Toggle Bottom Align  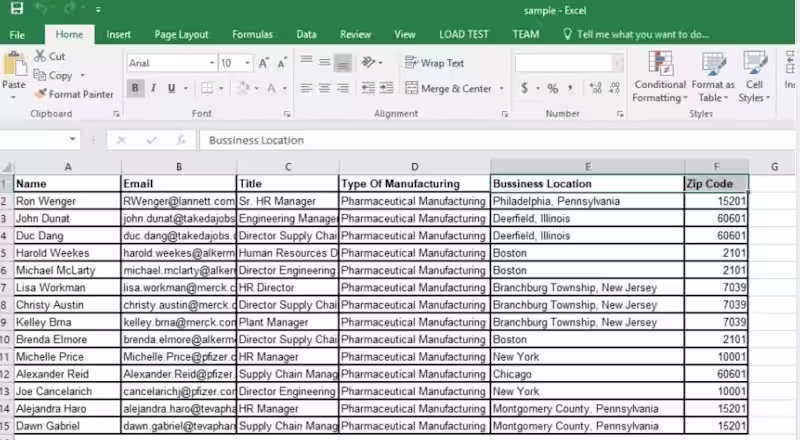(343, 63)
